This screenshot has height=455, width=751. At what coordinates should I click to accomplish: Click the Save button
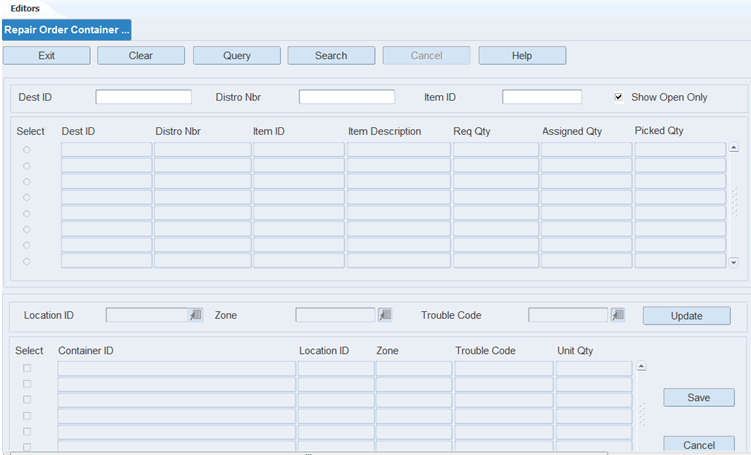699,398
